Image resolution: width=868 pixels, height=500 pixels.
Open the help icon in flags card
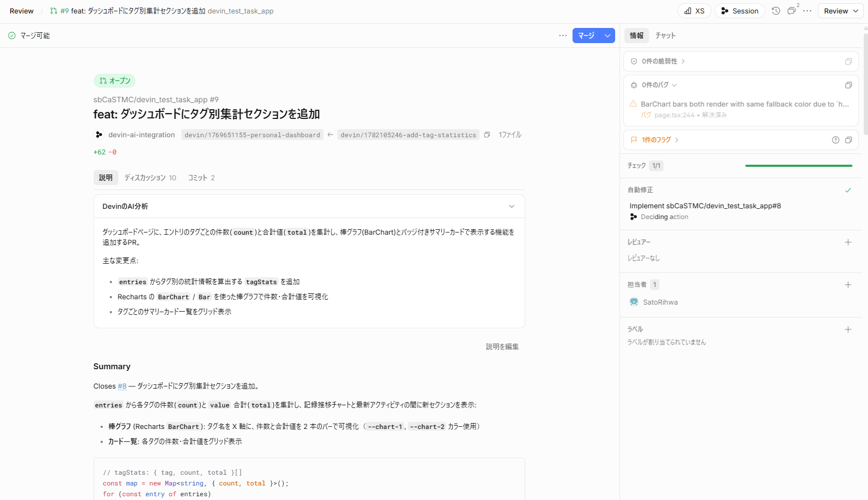(x=836, y=140)
